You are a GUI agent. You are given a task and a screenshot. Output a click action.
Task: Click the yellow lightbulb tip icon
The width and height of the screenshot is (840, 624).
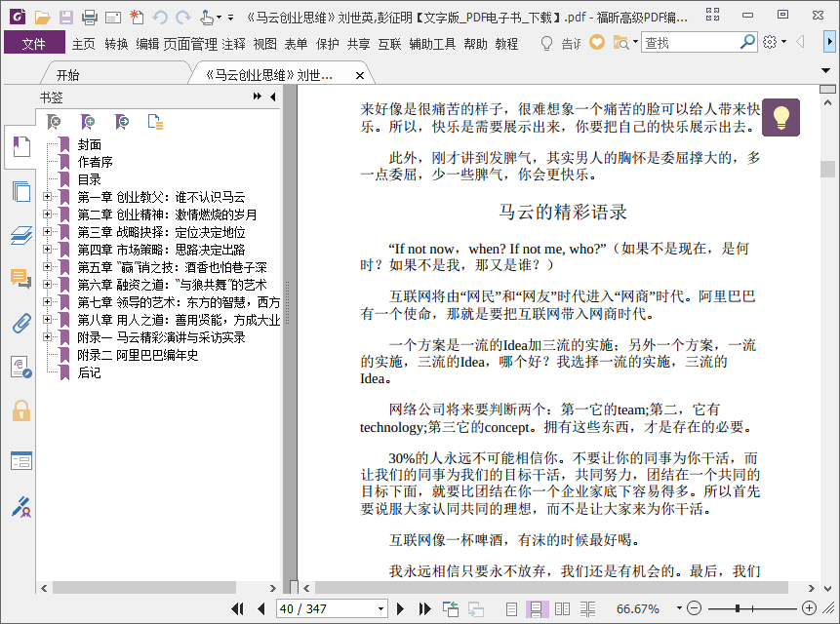point(780,117)
